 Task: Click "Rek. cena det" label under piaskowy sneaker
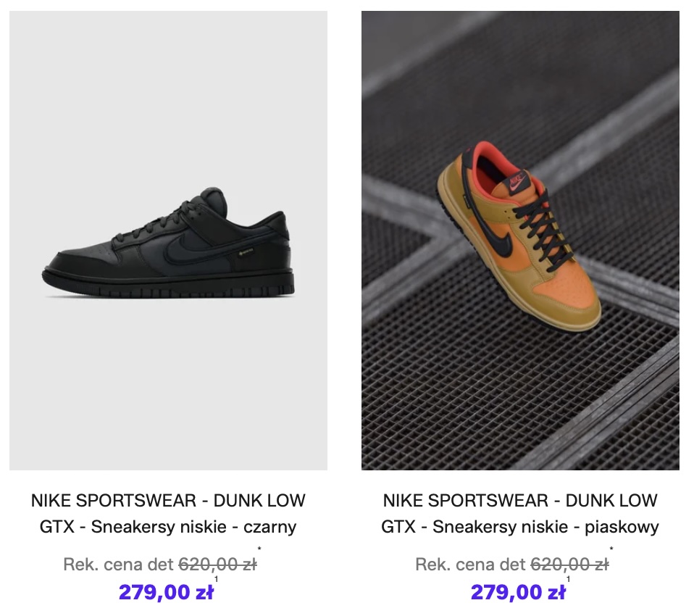pyautogui.click(x=471, y=565)
